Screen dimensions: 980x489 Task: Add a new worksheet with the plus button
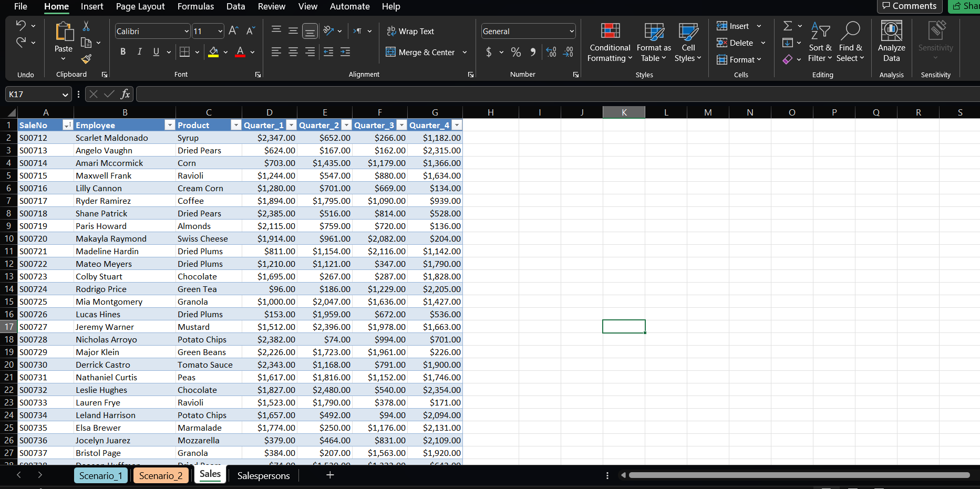pos(329,475)
